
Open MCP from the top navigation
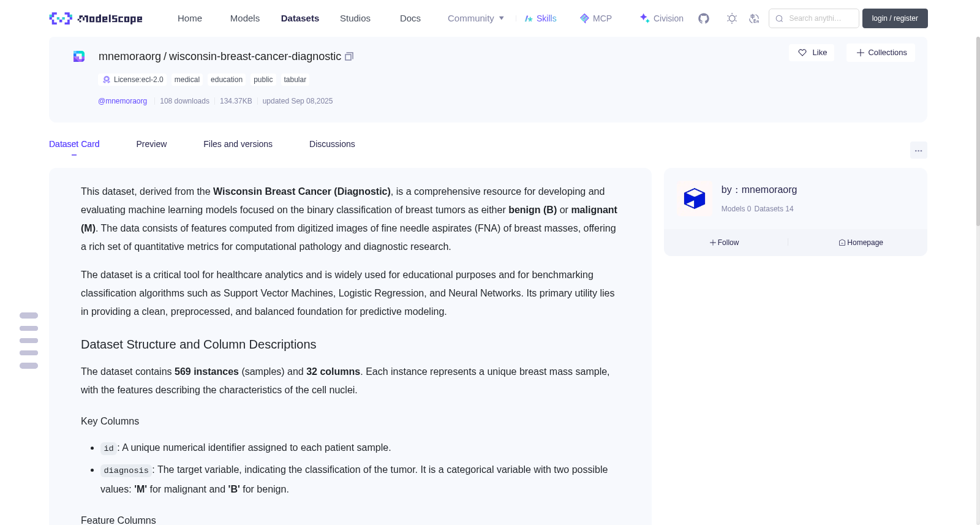[x=596, y=18]
